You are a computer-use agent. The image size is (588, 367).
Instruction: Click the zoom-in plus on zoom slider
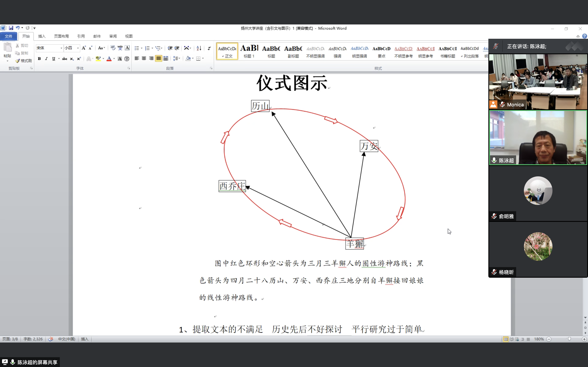(584, 339)
